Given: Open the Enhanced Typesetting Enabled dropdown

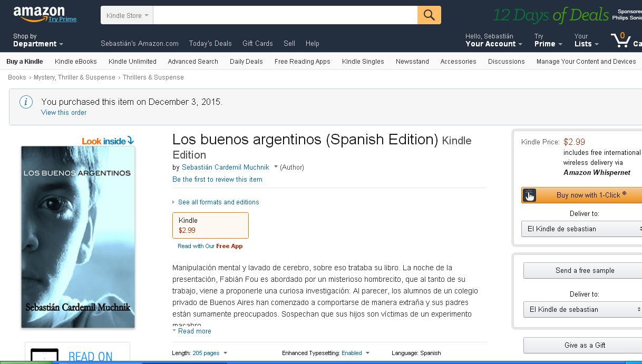Looking at the screenshot, I should coord(355,353).
